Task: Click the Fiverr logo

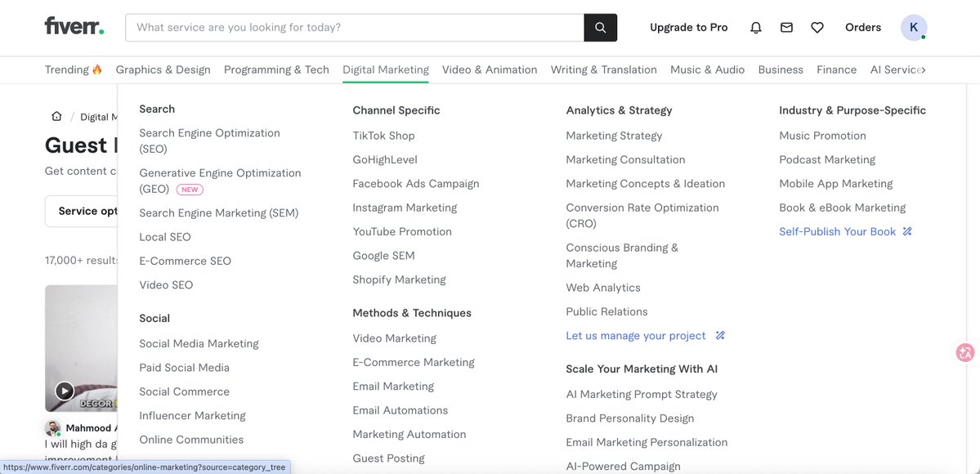Action: (74, 26)
